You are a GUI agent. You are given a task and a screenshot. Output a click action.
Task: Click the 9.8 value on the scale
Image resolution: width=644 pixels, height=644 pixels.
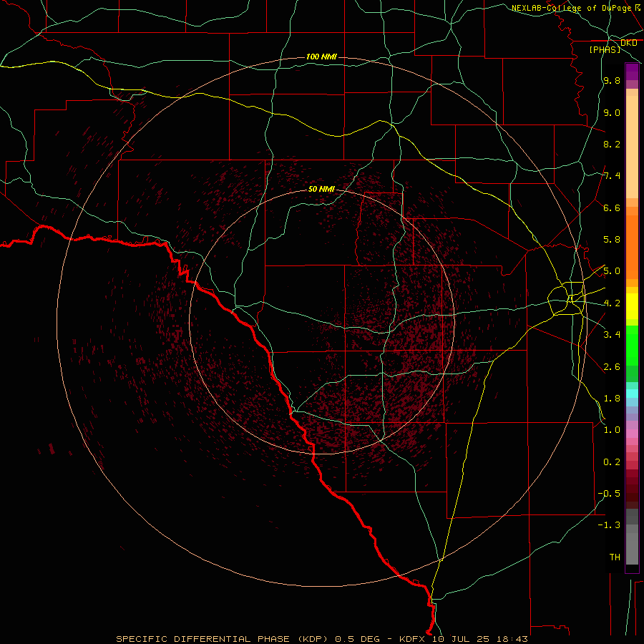tap(612, 80)
